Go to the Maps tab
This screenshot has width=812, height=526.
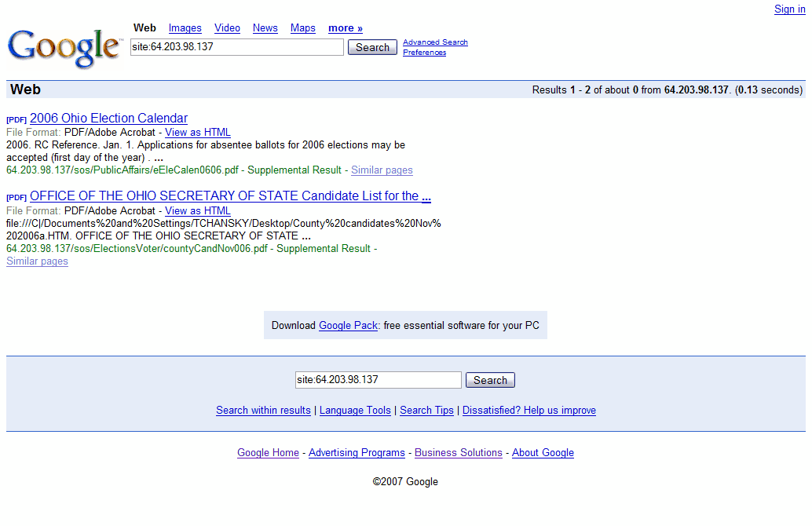[x=303, y=28]
